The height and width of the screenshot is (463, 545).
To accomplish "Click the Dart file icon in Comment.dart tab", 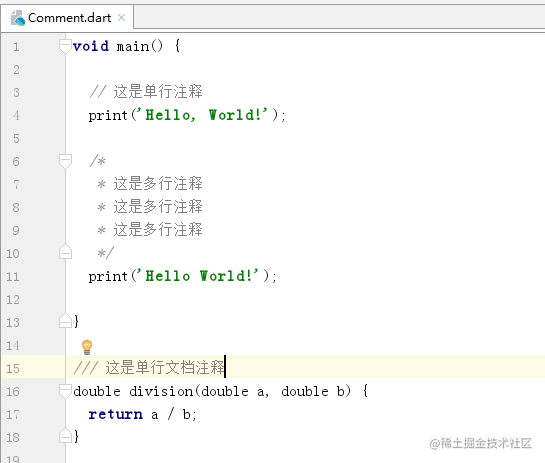I will (x=18, y=18).
